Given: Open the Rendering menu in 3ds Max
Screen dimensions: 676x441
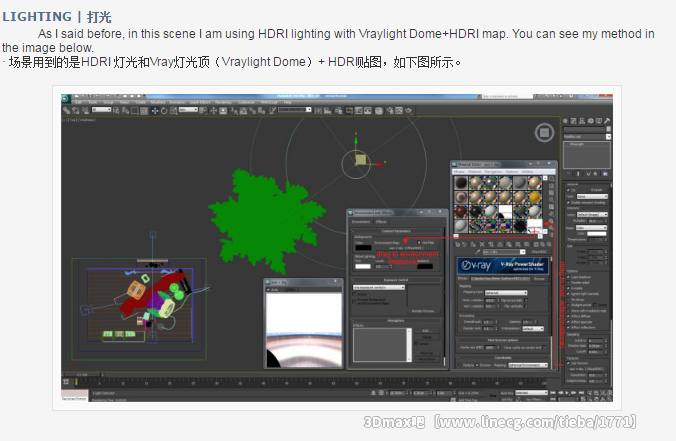Looking at the screenshot, I should [223, 102].
